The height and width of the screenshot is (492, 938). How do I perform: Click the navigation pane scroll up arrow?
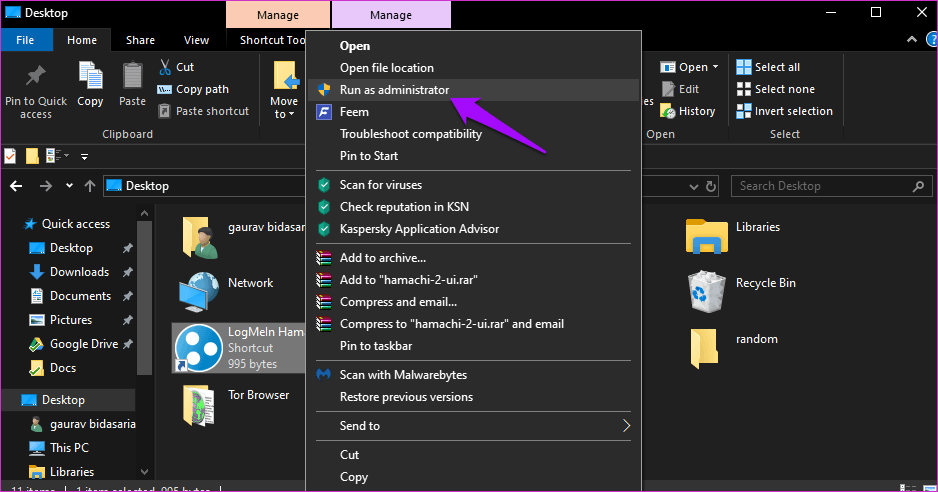pyautogui.click(x=144, y=213)
